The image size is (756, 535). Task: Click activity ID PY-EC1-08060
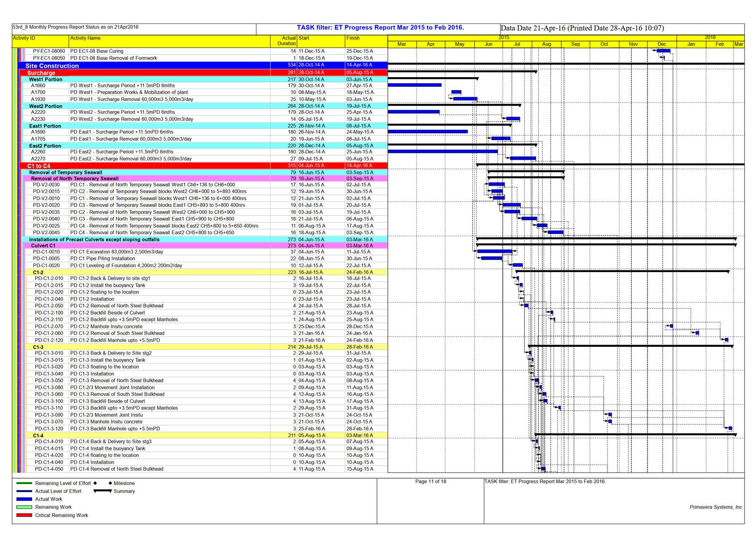pyautogui.click(x=49, y=51)
